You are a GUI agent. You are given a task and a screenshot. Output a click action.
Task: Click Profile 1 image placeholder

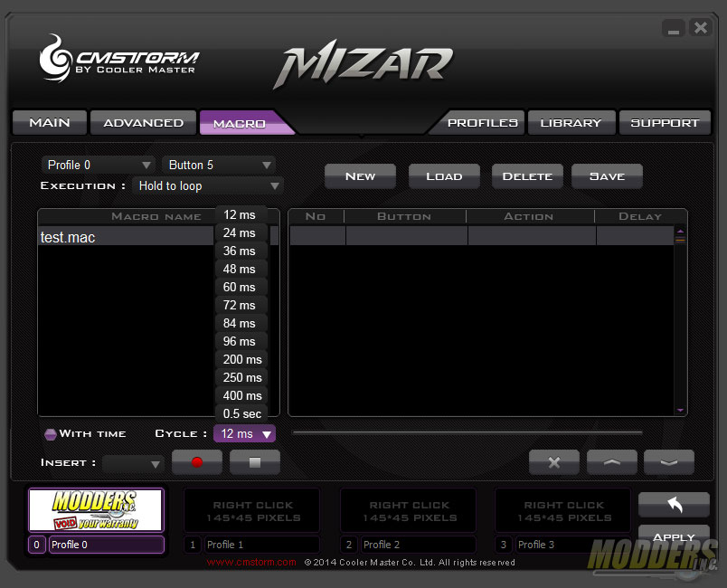(x=251, y=510)
